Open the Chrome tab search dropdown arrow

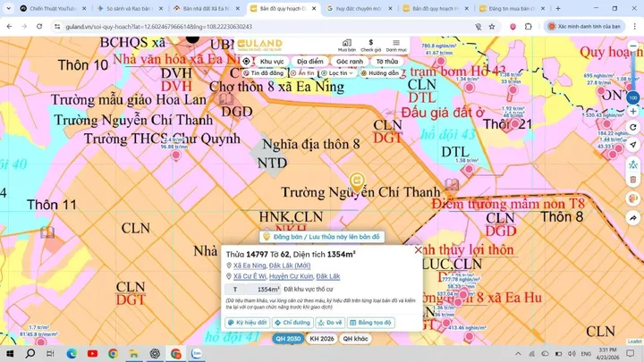(8, 8)
